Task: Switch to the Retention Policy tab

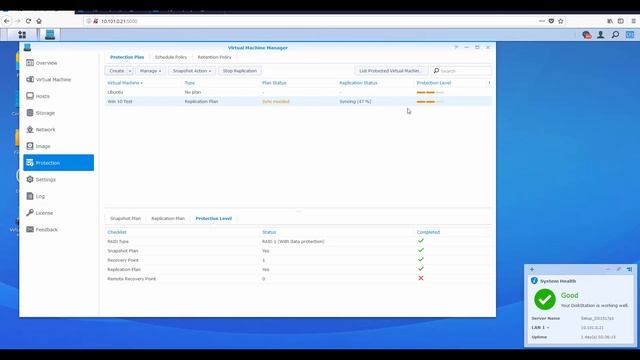Action: pos(214,57)
